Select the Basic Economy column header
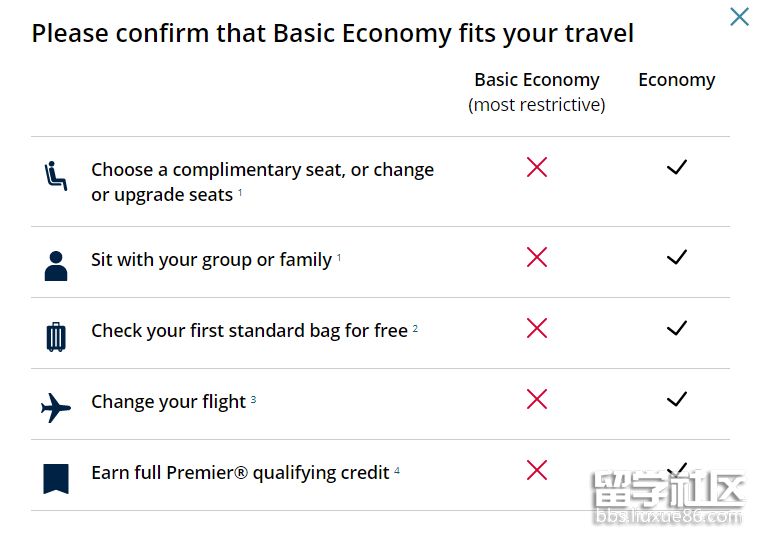The image size is (759, 538). 537,80
